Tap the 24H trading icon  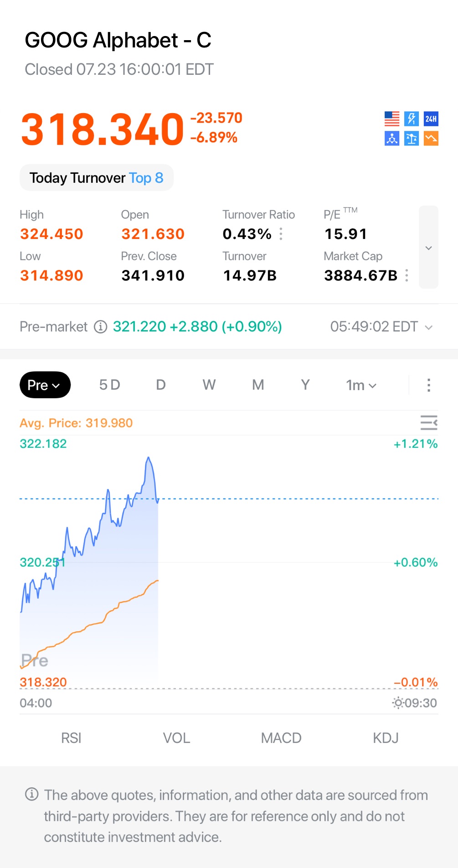coord(431,119)
